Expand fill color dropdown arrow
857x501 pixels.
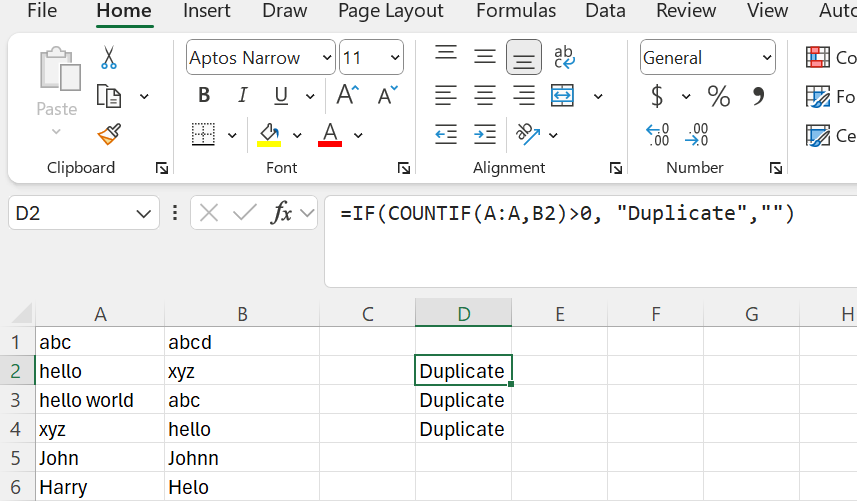(x=297, y=135)
